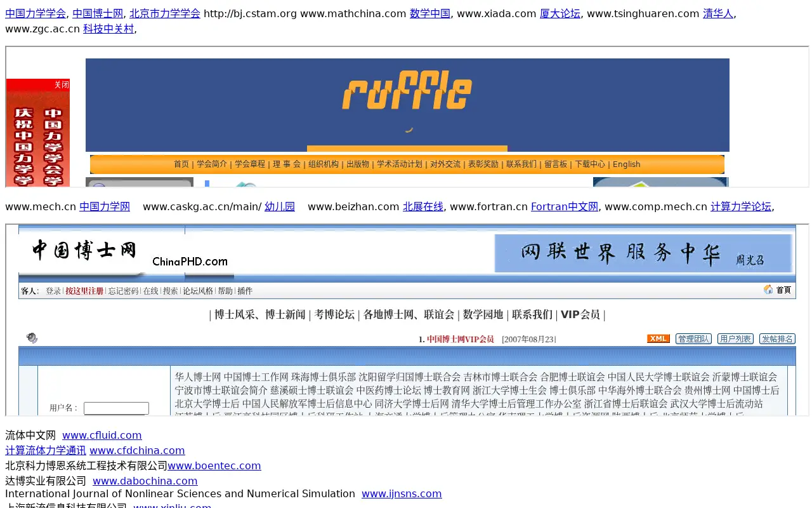Open the 科技中关村 link
This screenshot has height=508, width=812.
tap(108, 29)
